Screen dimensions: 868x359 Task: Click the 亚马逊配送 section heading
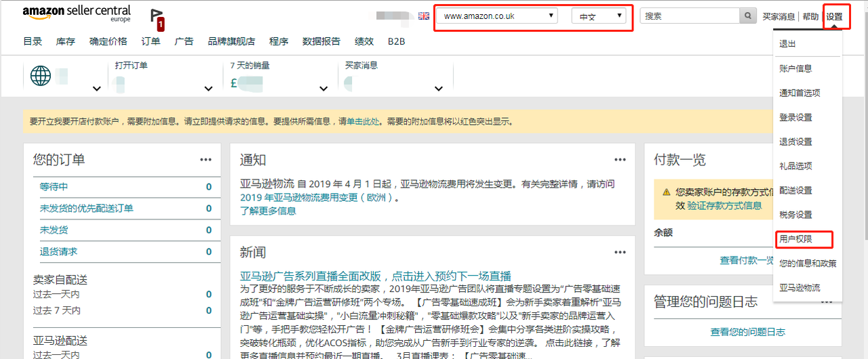pos(60,340)
